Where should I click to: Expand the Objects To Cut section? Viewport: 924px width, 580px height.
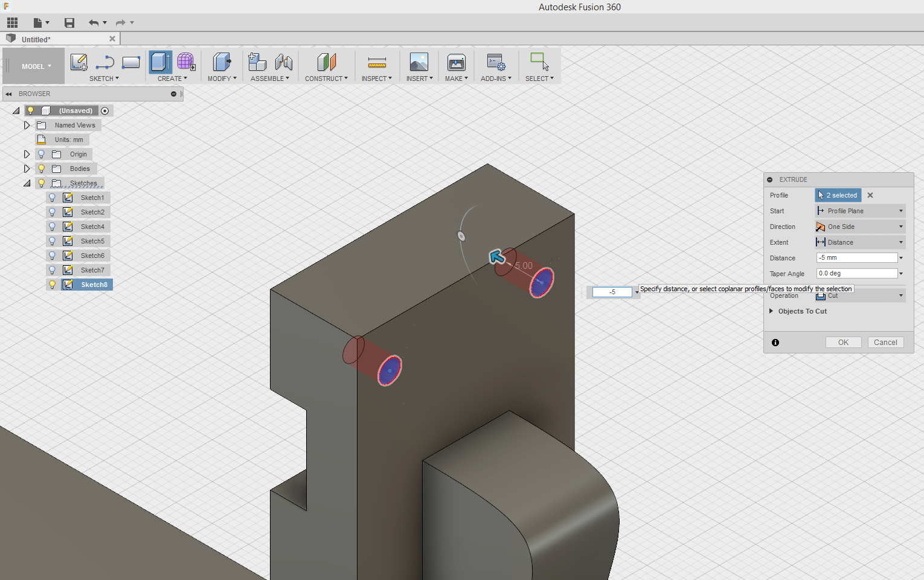[771, 311]
